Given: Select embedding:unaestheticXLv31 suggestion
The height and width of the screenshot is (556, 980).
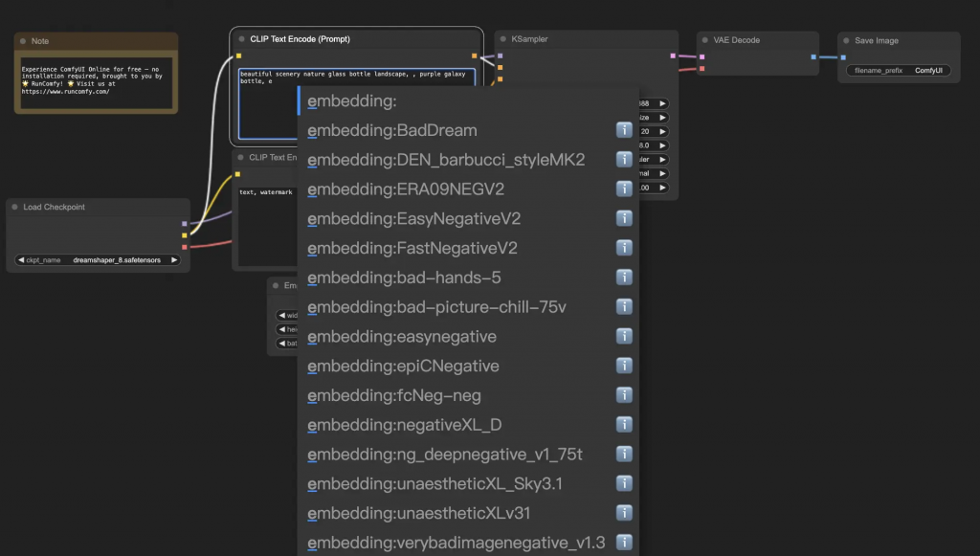Looking at the screenshot, I should [x=468, y=513].
